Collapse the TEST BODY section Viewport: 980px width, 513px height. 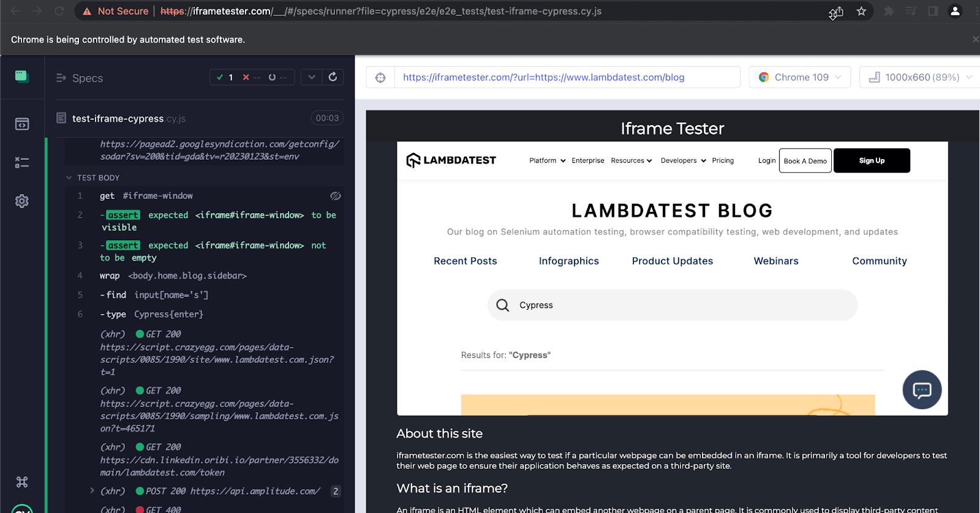[93, 178]
